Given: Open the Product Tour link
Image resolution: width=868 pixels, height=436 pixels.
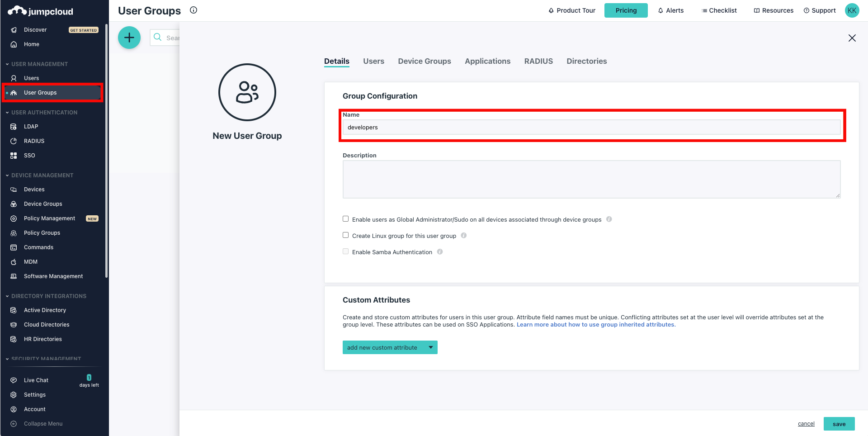Looking at the screenshot, I should click(572, 10).
